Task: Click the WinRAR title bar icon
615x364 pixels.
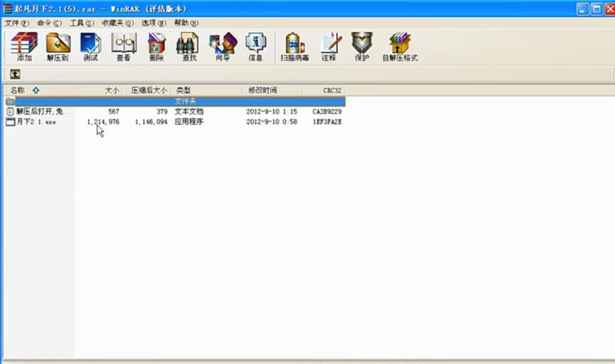Action: 7,9
